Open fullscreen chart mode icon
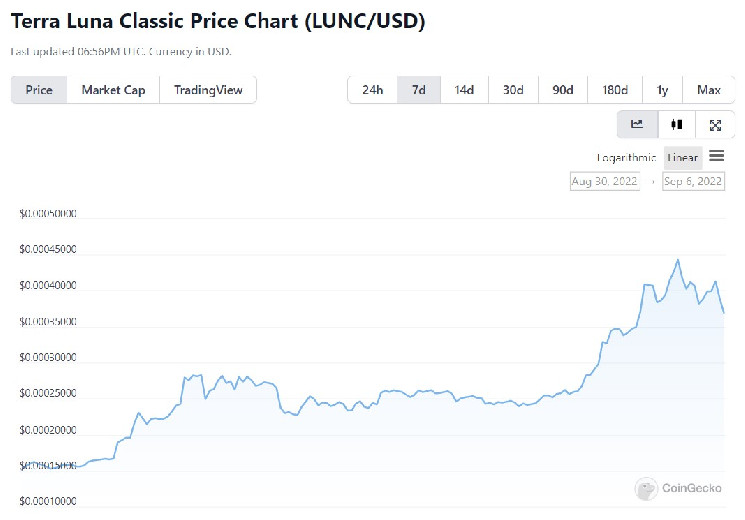 pyautogui.click(x=715, y=125)
